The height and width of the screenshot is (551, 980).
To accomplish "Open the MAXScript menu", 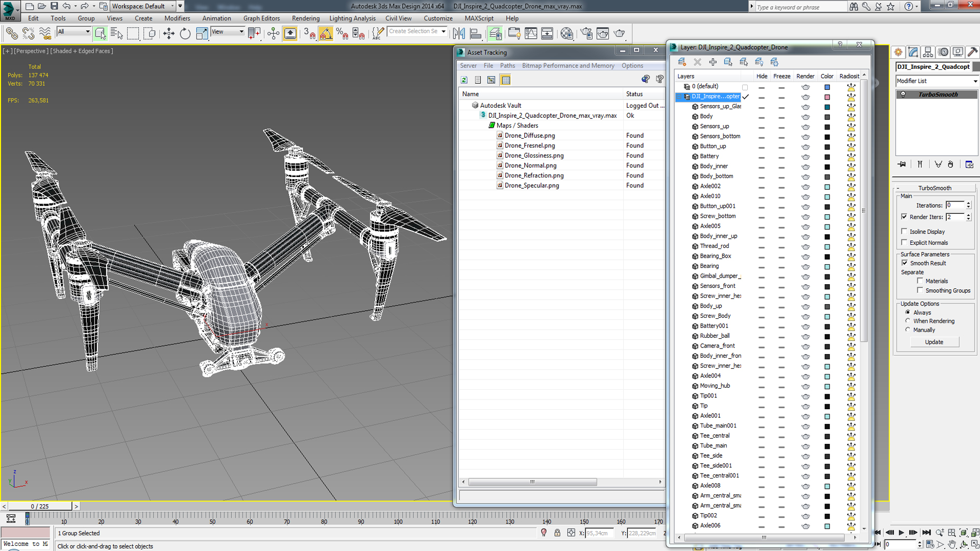I will coord(479,18).
